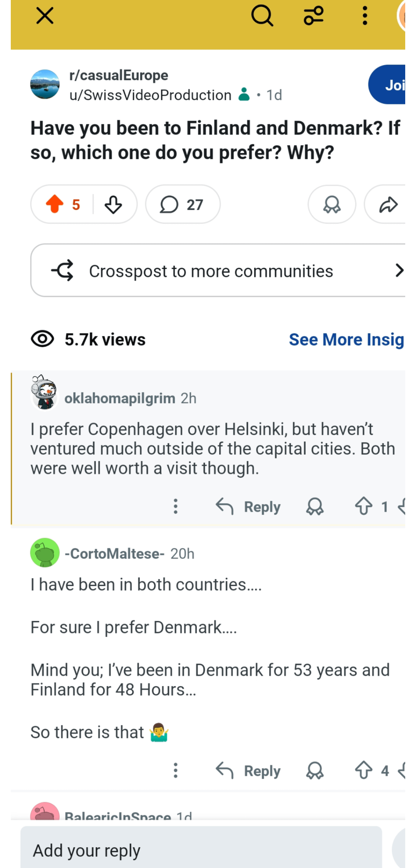Screen dimensions: 416x868
Task: Open search with the magnifier icon
Action: [x=262, y=16]
